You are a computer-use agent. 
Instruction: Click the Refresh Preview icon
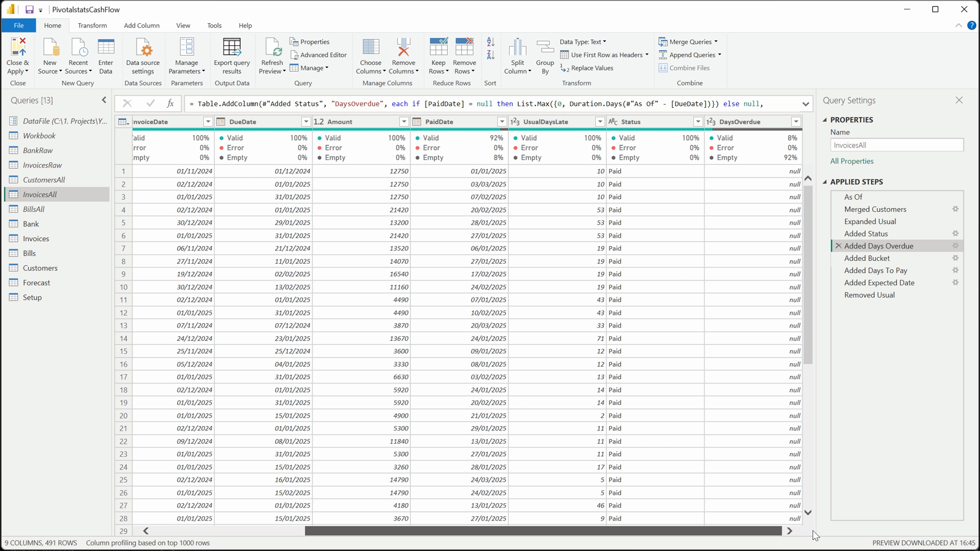[x=272, y=47]
